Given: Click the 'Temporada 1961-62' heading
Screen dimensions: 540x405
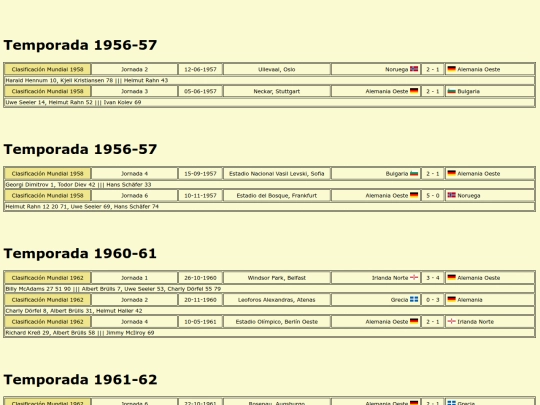Looking at the screenshot, I should click(x=80, y=380).
